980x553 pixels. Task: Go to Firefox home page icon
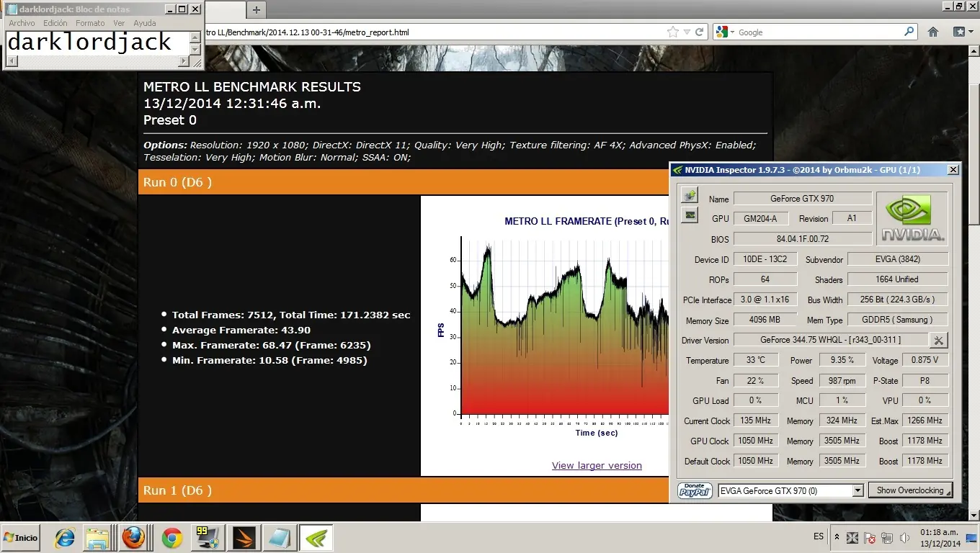(x=933, y=32)
